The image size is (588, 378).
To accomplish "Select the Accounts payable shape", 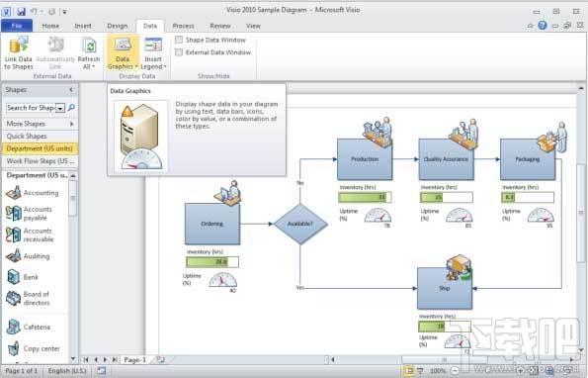I will 30,213.
